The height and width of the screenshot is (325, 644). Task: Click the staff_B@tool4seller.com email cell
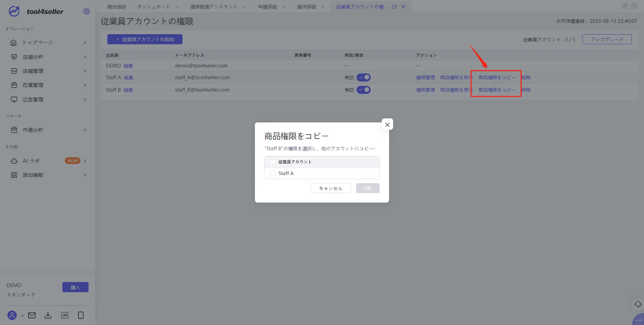(202, 90)
